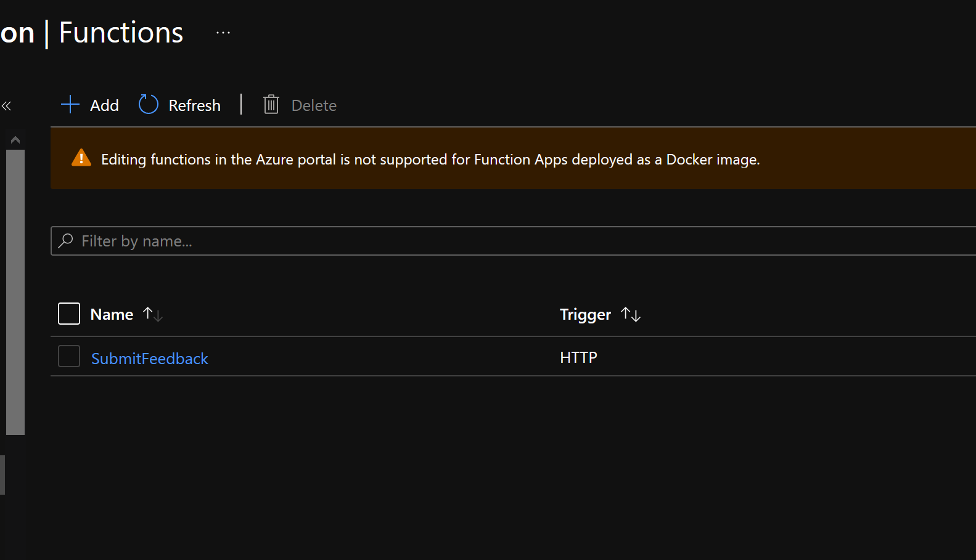Click the circular arrow Refresh icon
The image size is (976, 560).
pos(148,105)
